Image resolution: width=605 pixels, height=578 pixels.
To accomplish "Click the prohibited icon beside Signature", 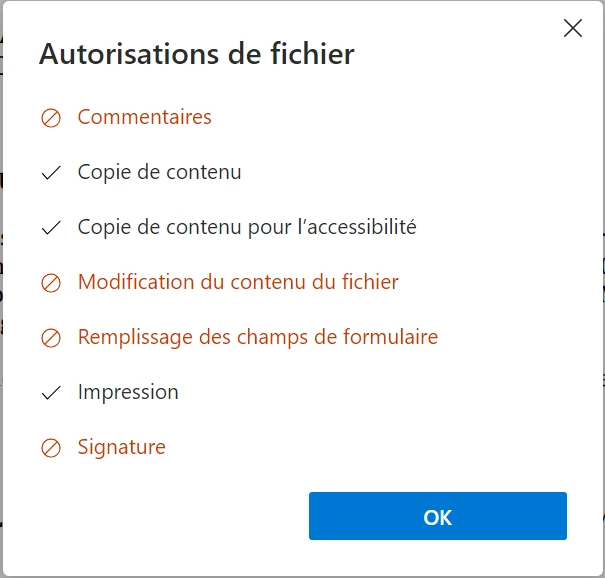I will coord(51,448).
